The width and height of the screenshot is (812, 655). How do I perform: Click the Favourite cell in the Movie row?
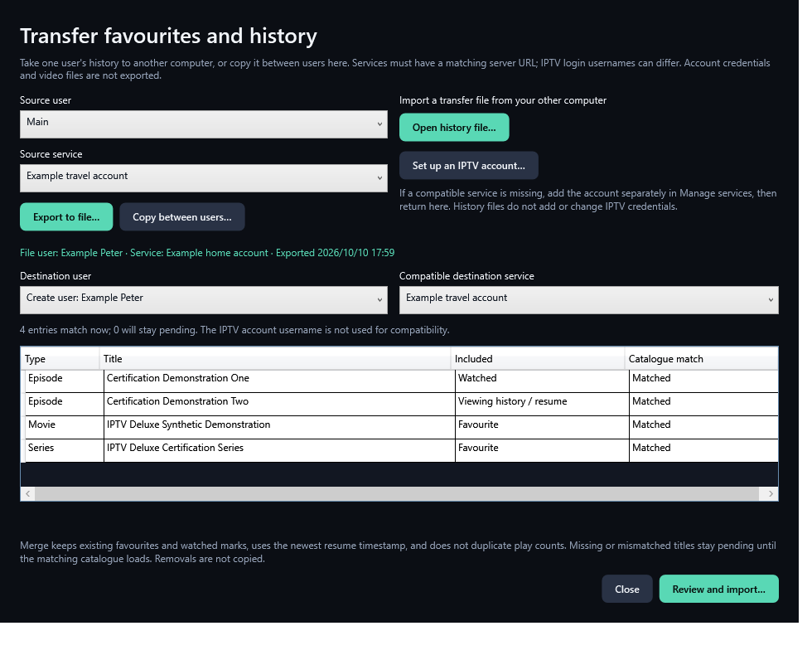[x=542, y=428]
